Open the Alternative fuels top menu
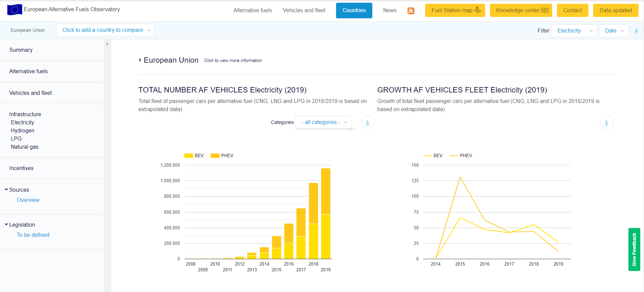The height and width of the screenshot is (292, 644). [252, 11]
